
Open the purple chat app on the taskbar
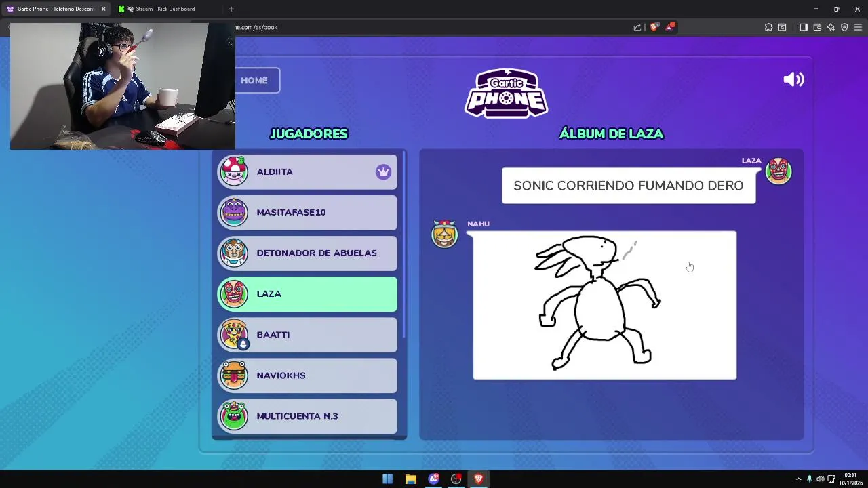pyautogui.click(x=433, y=479)
